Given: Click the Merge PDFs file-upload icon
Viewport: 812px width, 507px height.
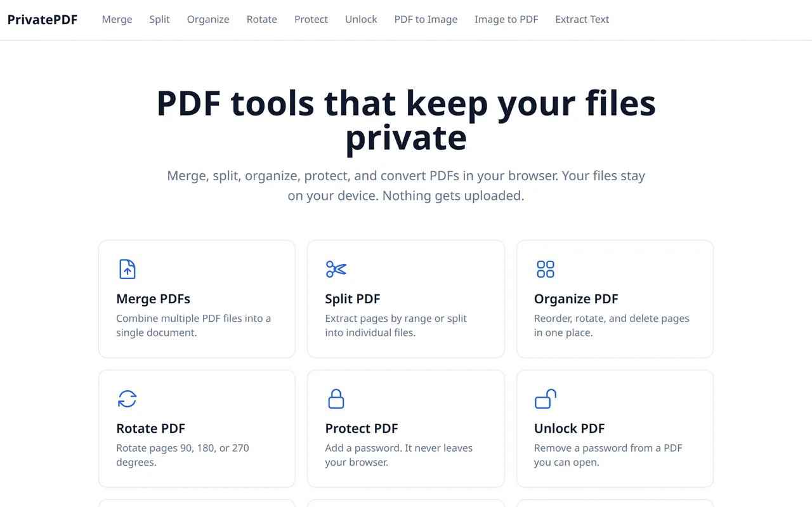Looking at the screenshot, I should point(128,269).
